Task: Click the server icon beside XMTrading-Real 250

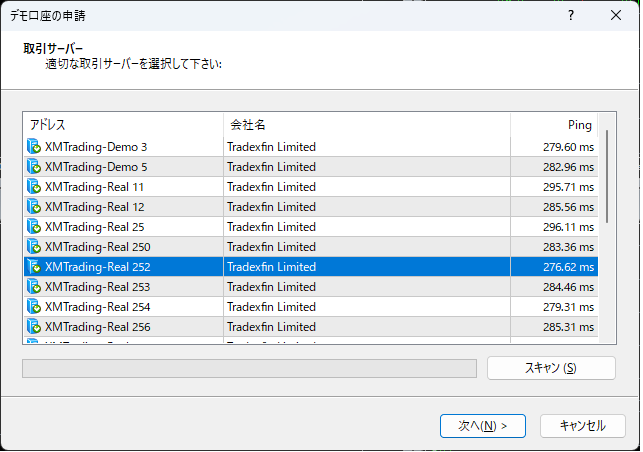Action: tap(34, 247)
